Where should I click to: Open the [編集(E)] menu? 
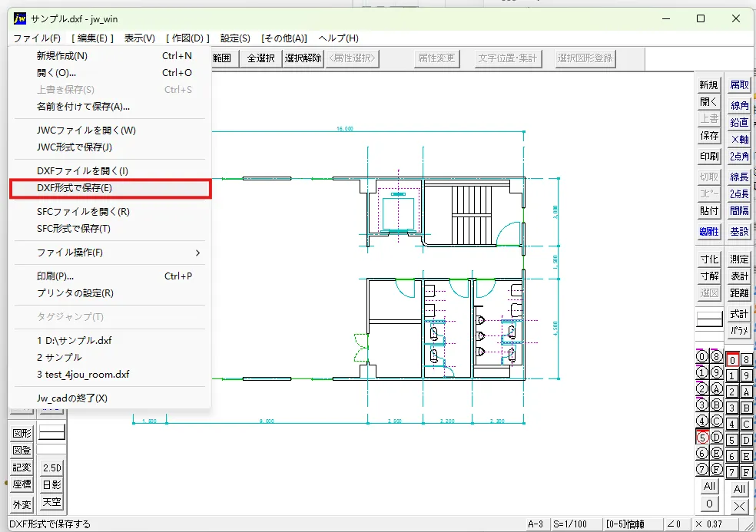[x=92, y=38]
